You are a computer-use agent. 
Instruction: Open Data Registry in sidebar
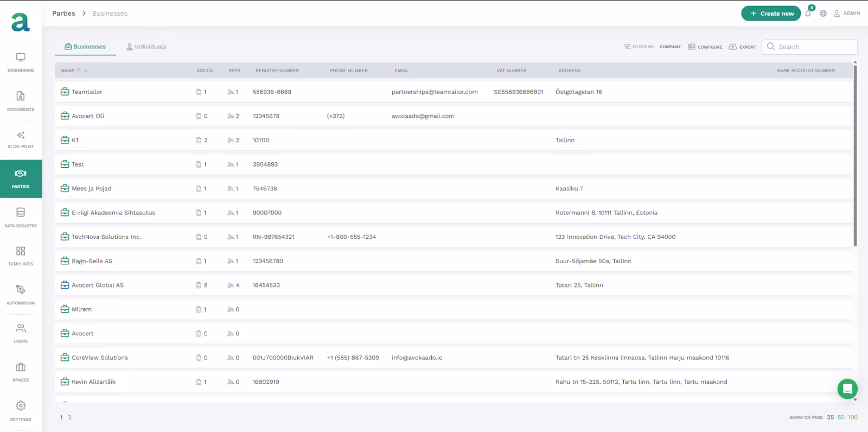tap(21, 217)
